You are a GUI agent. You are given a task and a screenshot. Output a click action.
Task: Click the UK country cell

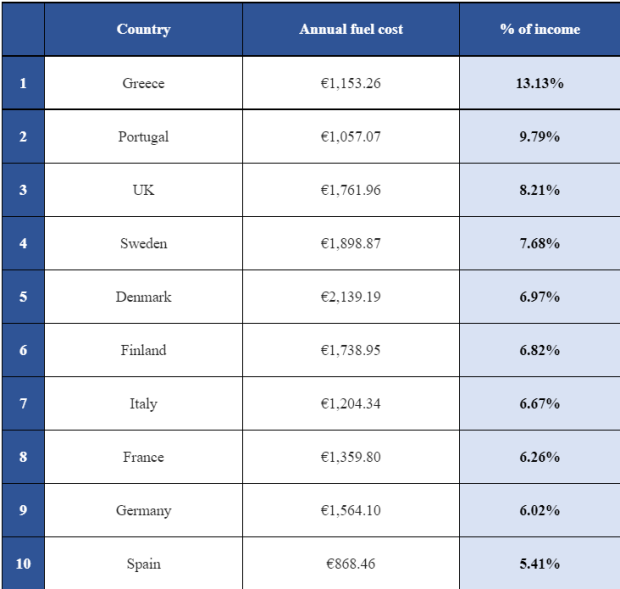143,190
